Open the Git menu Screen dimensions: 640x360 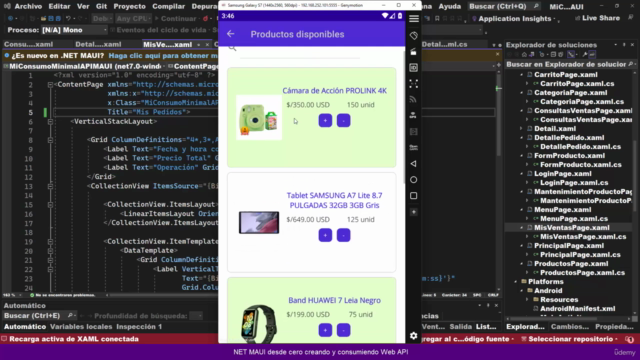[x=101, y=7]
